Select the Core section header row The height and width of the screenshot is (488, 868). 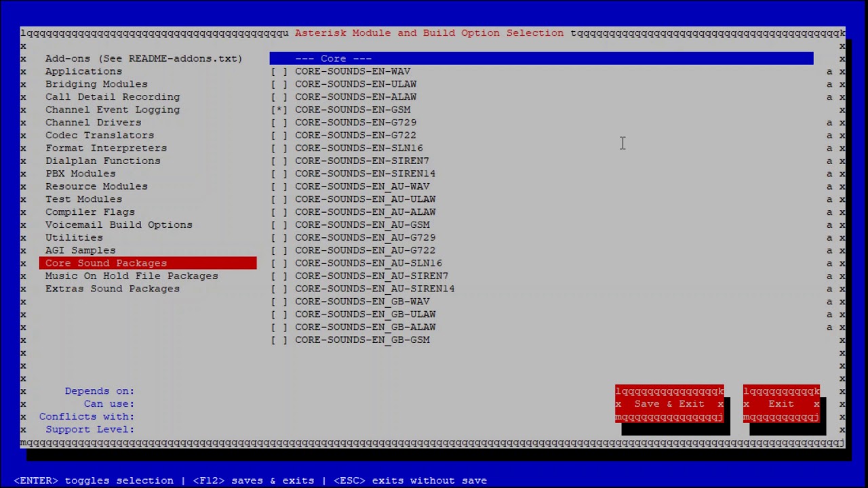(541, 58)
